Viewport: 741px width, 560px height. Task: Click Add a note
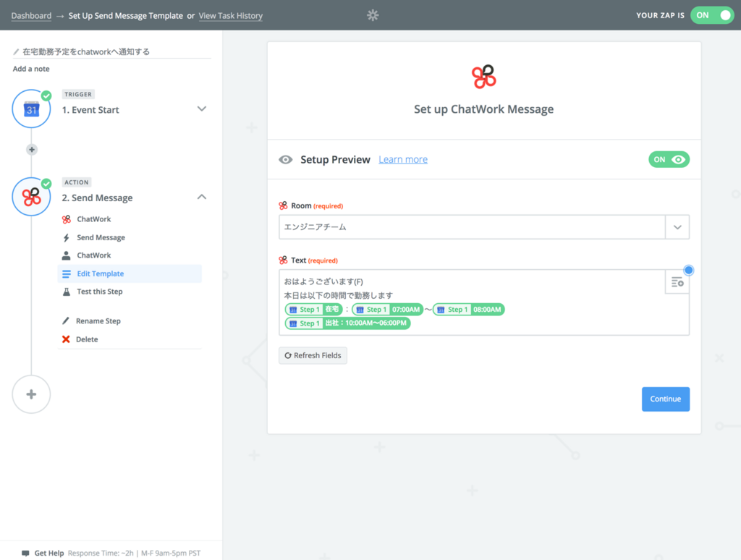tap(31, 69)
